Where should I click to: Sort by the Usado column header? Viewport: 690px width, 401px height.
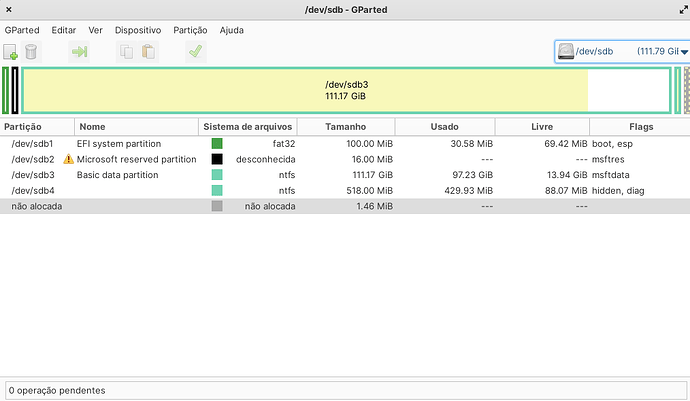(445, 127)
